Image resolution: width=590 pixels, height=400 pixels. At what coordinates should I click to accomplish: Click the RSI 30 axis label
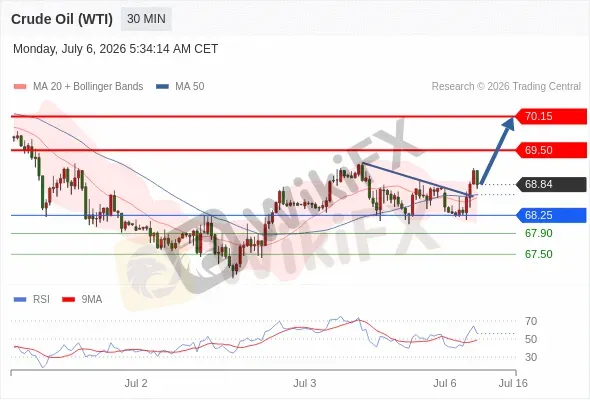pyautogui.click(x=531, y=357)
